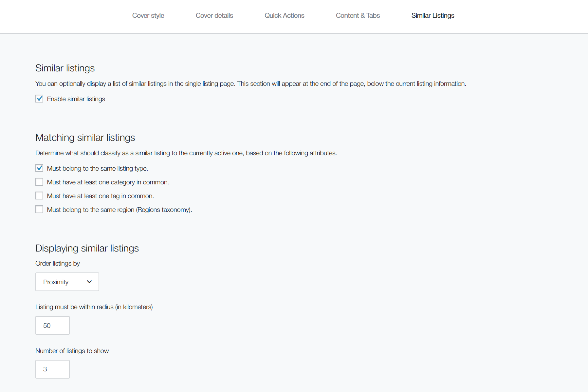Click the "same region (Regions taxonomy)" label text
The width and height of the screenshot is (588, 392).
tap(119, 210)
